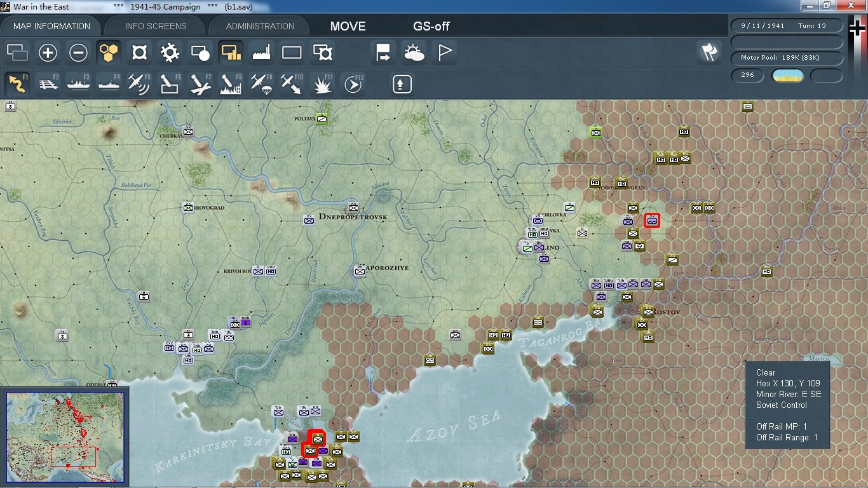
Task: Select the green unit counter at Poltava
Action: click(x=322, y=118)
